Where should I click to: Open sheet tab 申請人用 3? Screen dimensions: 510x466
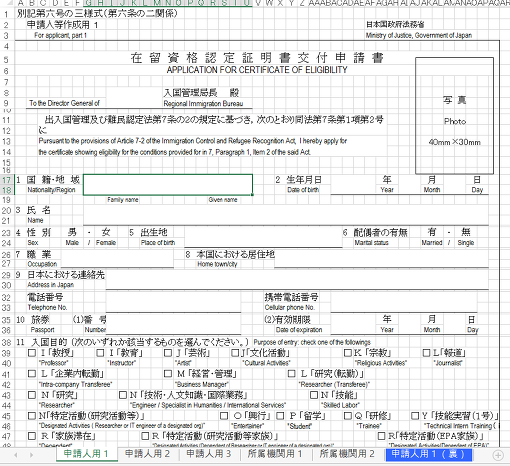209,454
